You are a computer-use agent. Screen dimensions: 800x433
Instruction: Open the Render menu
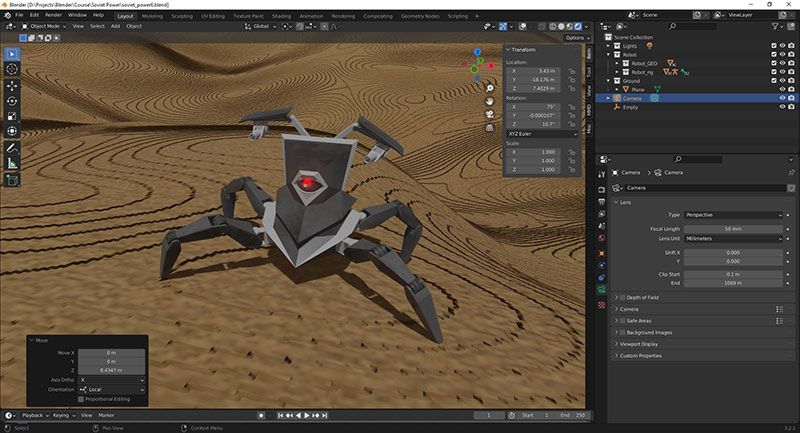coord(54,15)
